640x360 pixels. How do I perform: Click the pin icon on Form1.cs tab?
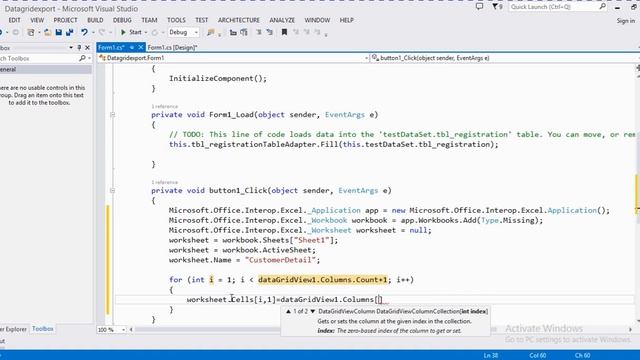point(132,47)
